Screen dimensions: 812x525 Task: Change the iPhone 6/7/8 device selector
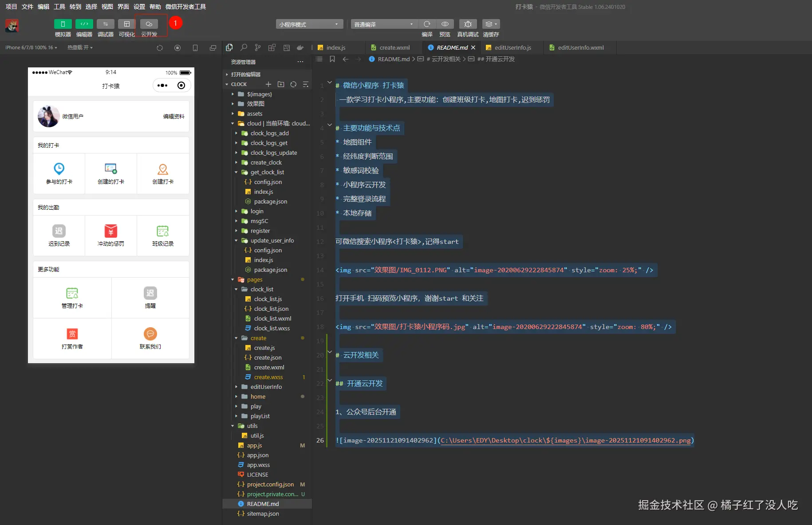pyautogui.click(x=31, y=47)
